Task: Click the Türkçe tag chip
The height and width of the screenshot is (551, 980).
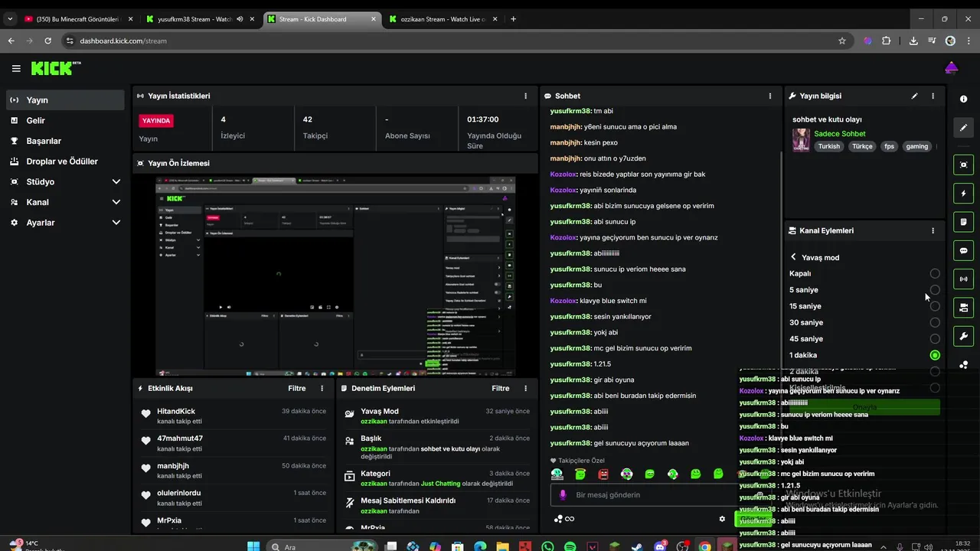Action: click(x=862, y=146)
